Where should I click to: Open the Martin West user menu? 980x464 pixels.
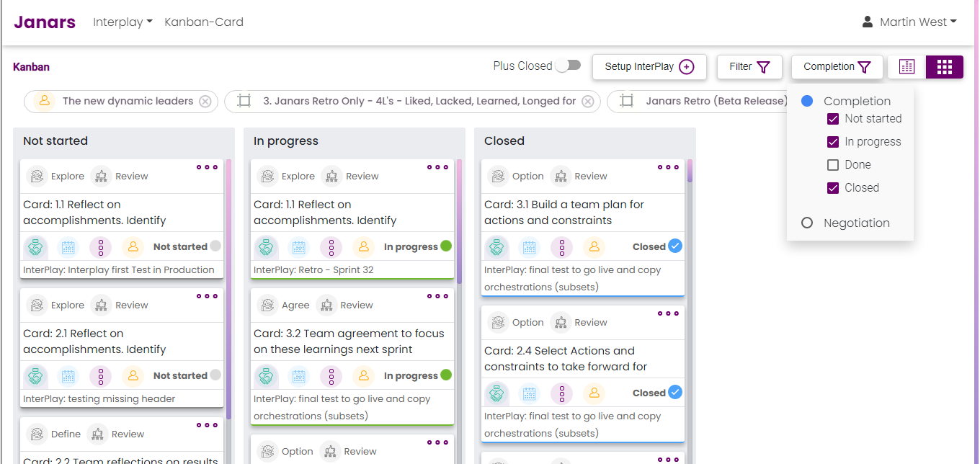pos(909,22)
